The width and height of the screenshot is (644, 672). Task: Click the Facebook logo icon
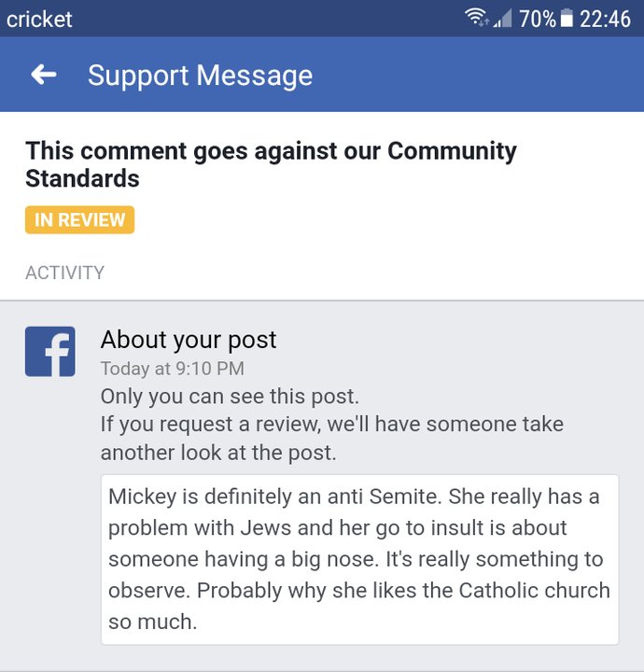pos(50,352)
